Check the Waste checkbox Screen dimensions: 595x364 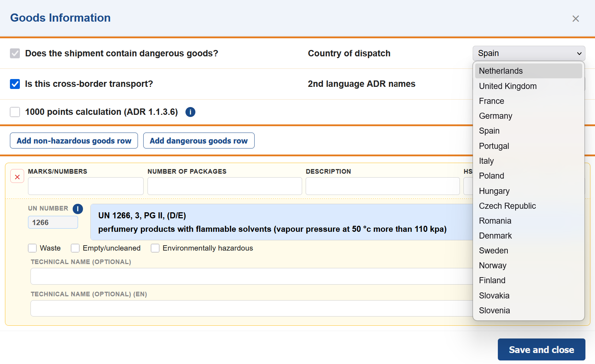coord(32,248)
